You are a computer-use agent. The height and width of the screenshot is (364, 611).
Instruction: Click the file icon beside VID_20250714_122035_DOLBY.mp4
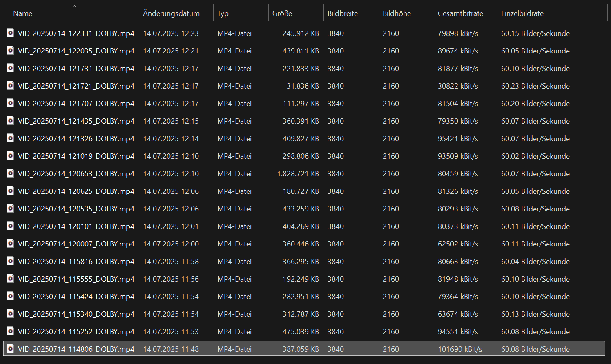pos(11,51)
